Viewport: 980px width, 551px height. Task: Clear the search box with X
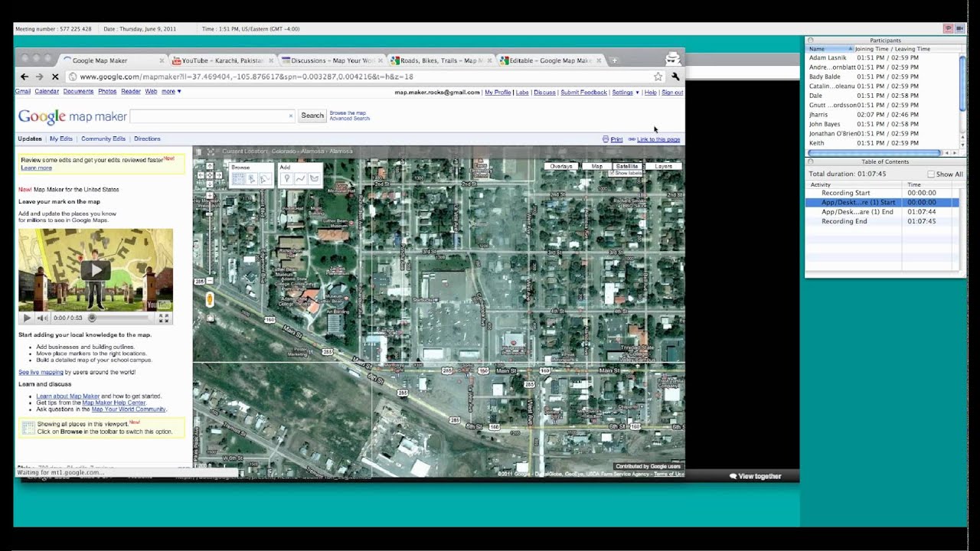pyautogui.click(x=290, y=116)
